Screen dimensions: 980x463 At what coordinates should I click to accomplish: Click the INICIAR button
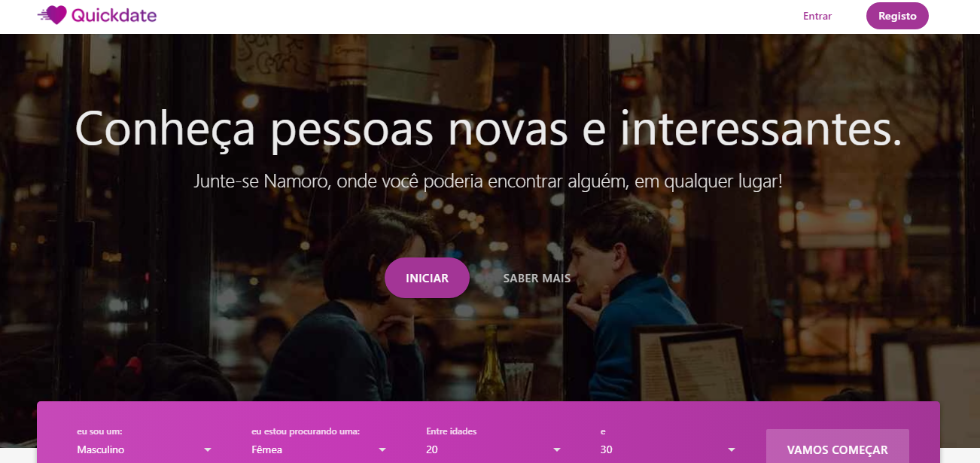pos(427,279)
